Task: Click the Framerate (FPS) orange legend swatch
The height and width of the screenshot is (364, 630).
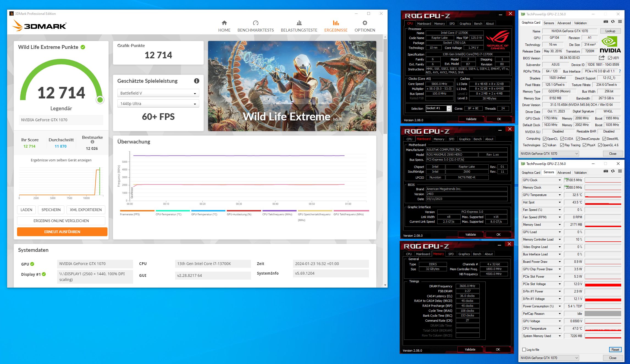Action: pyautogui.click(x=137, y=211)
